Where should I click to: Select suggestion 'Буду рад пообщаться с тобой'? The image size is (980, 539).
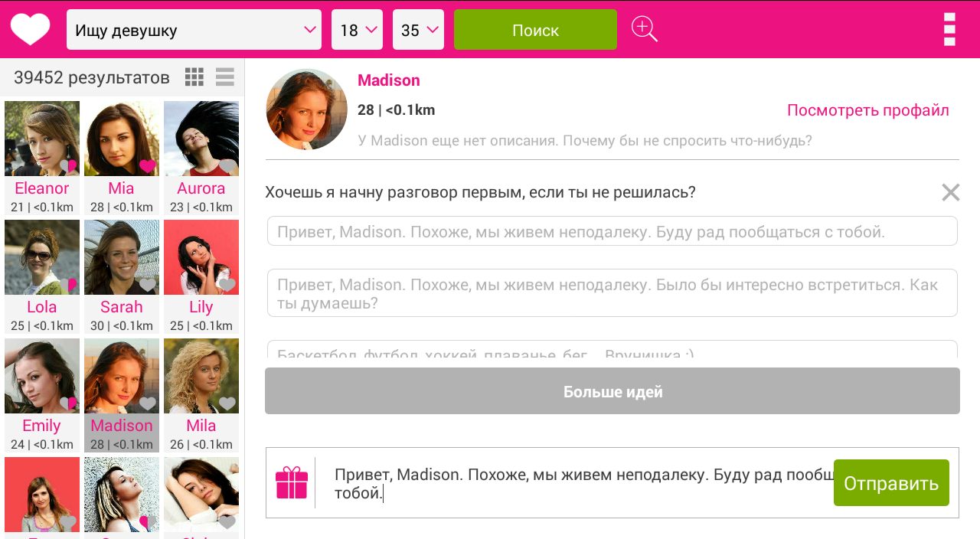612,231
